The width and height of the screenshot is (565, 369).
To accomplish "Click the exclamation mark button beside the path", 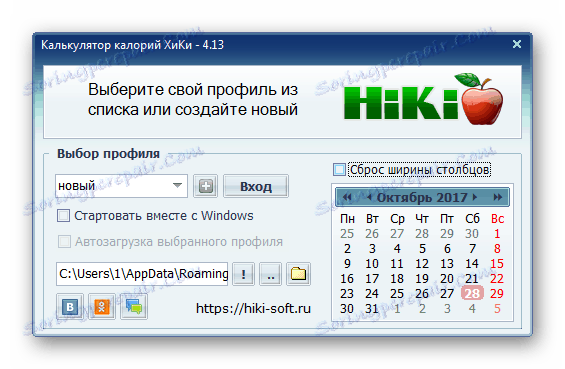I will (244, 274).
